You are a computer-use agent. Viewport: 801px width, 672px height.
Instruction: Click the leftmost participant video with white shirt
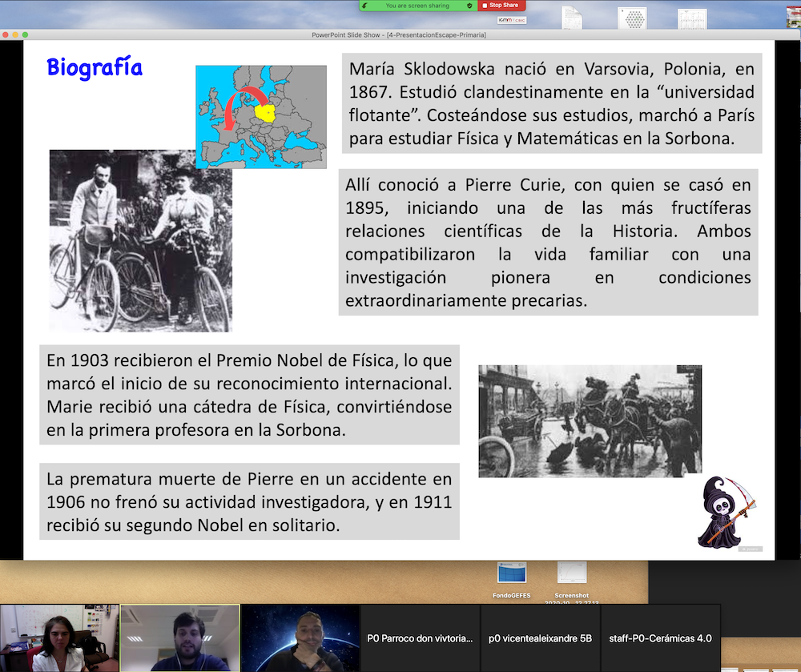click(x=59, y=638)
